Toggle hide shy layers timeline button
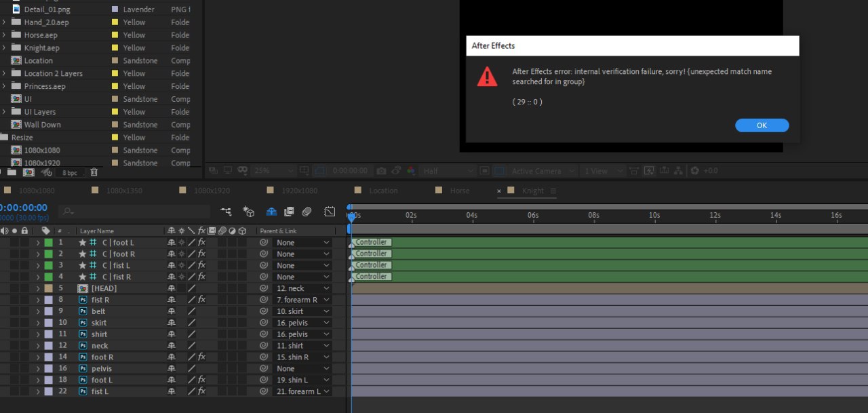Screen dimensions: 868x413 click(271, 212)
